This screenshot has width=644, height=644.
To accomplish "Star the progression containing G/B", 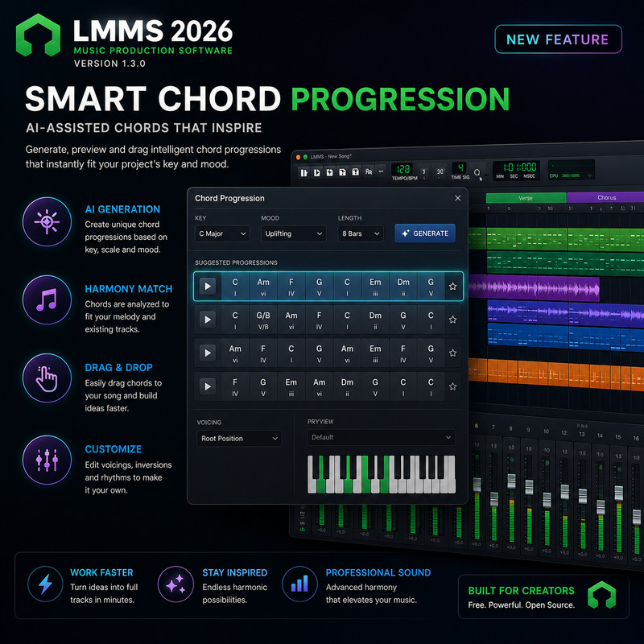I will (452, 320).
